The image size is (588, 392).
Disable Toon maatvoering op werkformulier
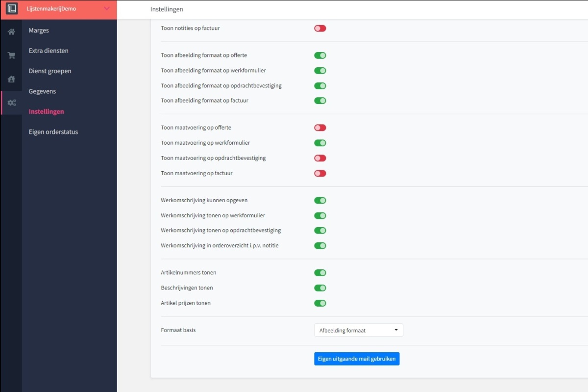pyautogui.click(x=320, y=143)
